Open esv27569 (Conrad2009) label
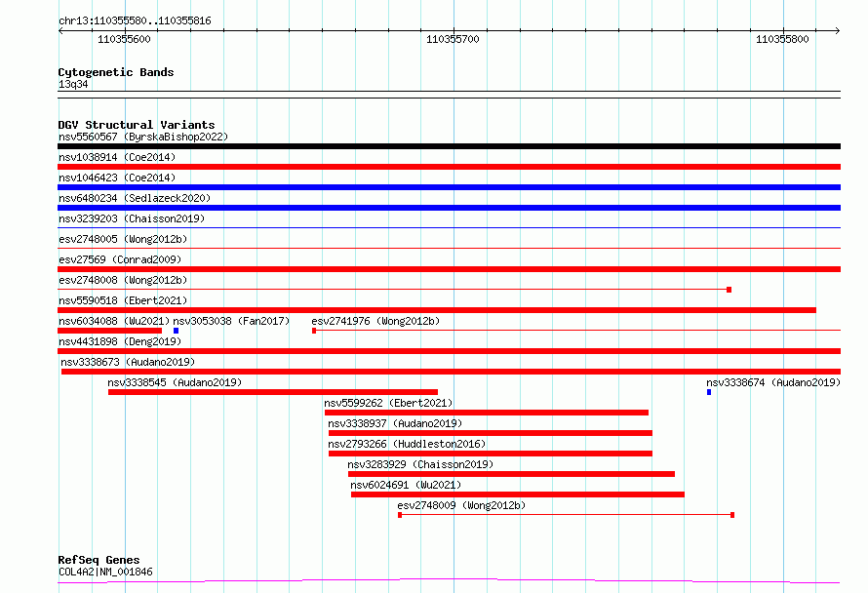Viewport: 868px width, 593px height. pyautogui.click(x=120, y=259)
